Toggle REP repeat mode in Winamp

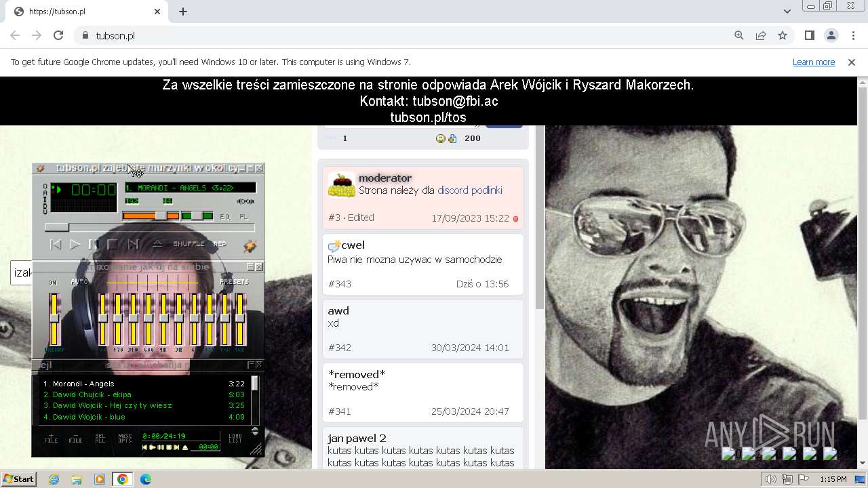tap(220, 244)
